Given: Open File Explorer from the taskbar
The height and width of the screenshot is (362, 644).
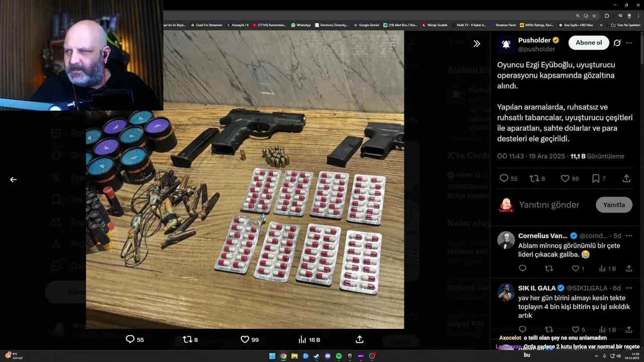Looking at the screenshot, I should (x=294, y=356).
